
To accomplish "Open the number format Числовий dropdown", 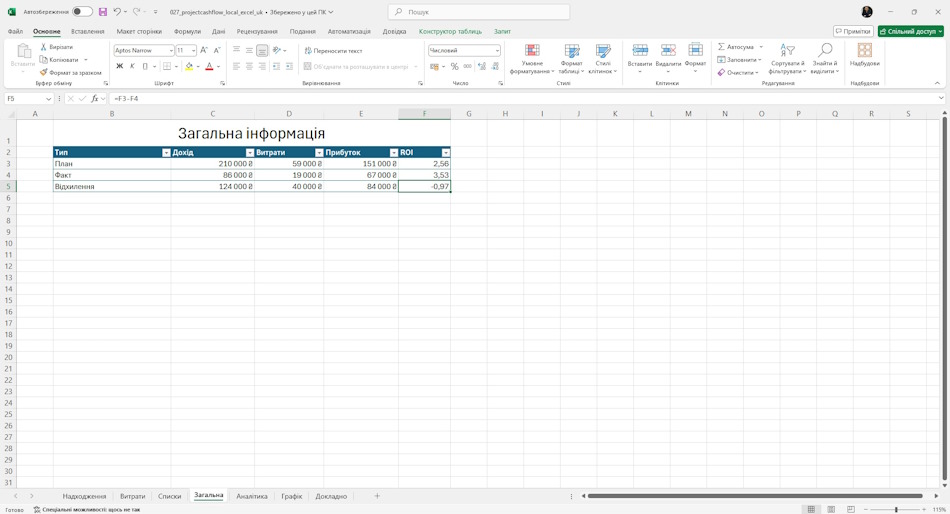I will coord(497,50).
